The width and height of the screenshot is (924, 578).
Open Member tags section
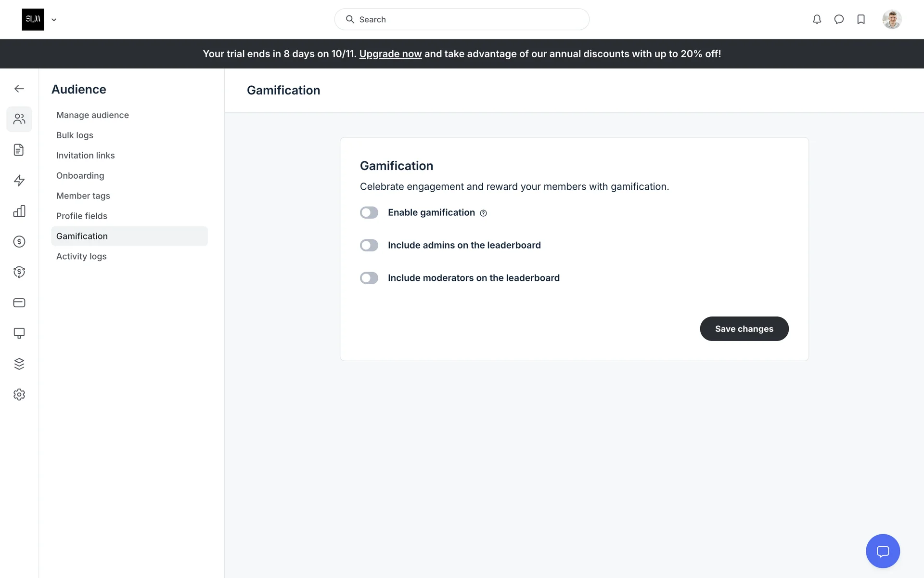[x=83, y=196]
